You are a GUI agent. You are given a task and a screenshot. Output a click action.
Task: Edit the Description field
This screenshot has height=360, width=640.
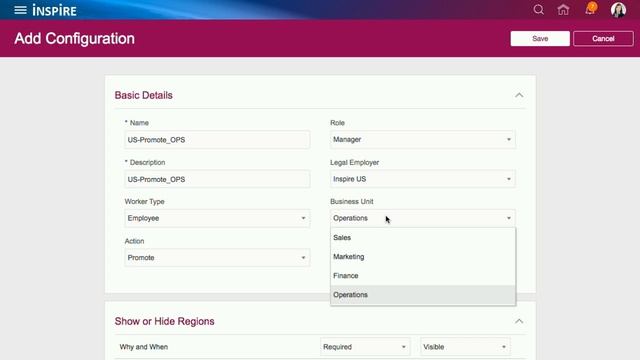217,179
